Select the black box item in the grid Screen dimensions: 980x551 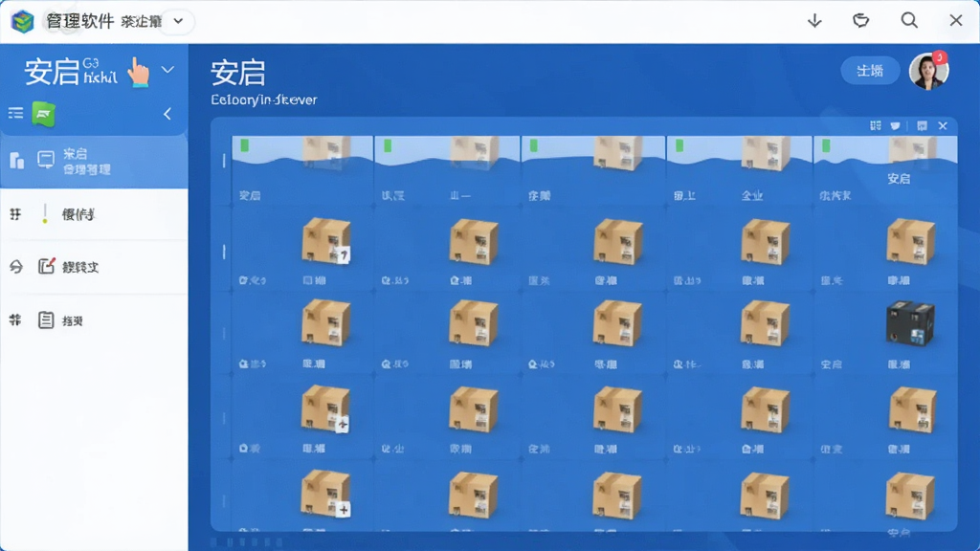(x=910, y=323)
